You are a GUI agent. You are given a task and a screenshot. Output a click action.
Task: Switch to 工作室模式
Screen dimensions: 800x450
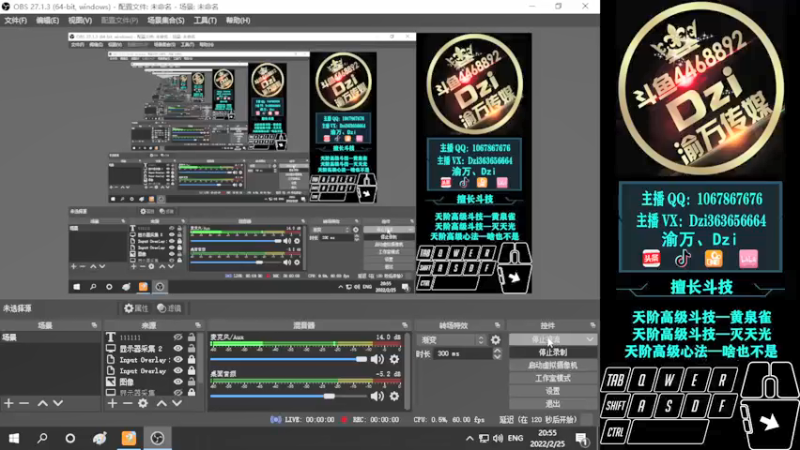[553, 378]
